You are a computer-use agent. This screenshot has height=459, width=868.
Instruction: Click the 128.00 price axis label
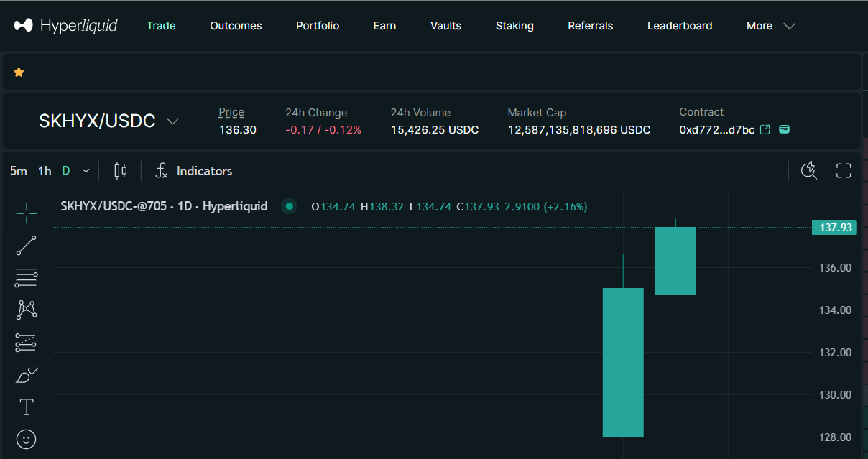click(x=836, y=437)
